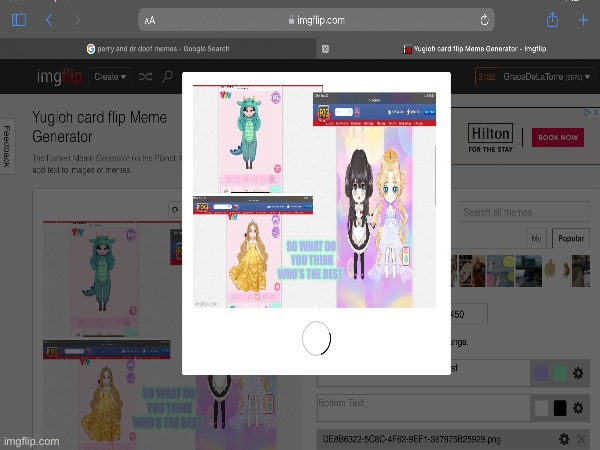The width and height of the screenshot is (600, 450).
Task: Click the generated meme preview image
Action: 314,196
